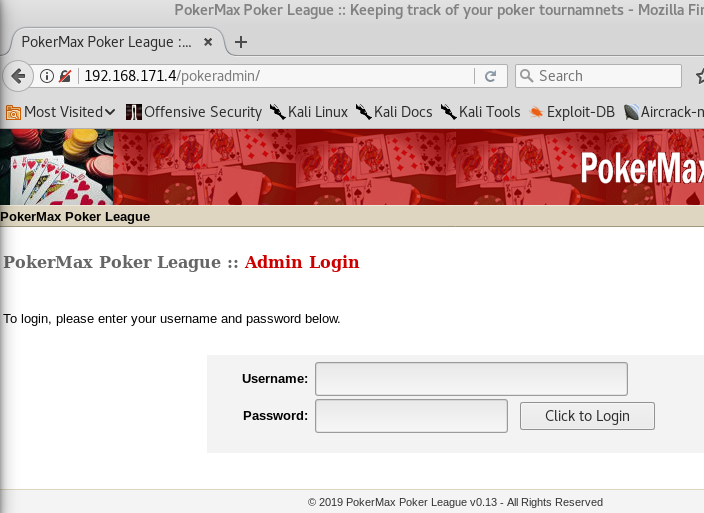This screenshot has width=704, height=513.
Task: Open the Aircrack-ng bookmark
Action: coord(664,112)
